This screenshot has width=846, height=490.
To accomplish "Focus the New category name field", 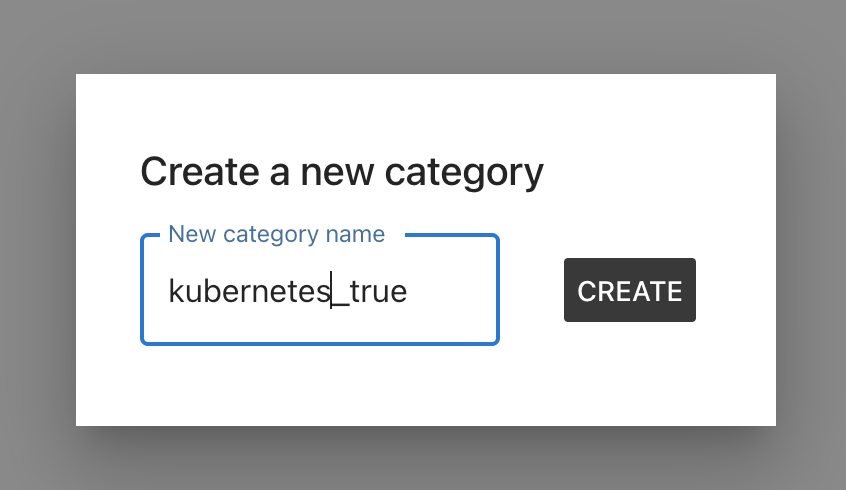I will pyautogui.click(x=319, y=291).
